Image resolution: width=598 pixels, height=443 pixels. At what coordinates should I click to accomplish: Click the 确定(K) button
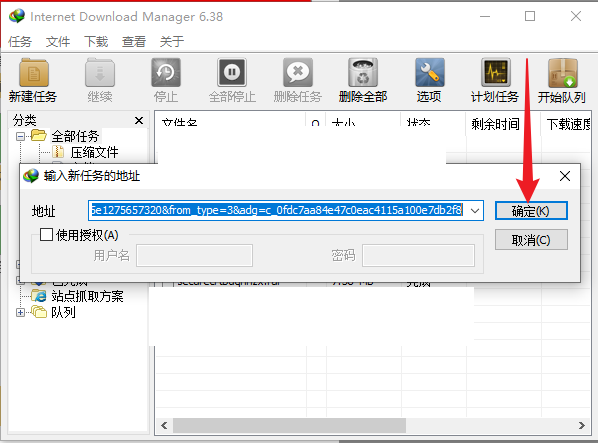pos(531,211)
